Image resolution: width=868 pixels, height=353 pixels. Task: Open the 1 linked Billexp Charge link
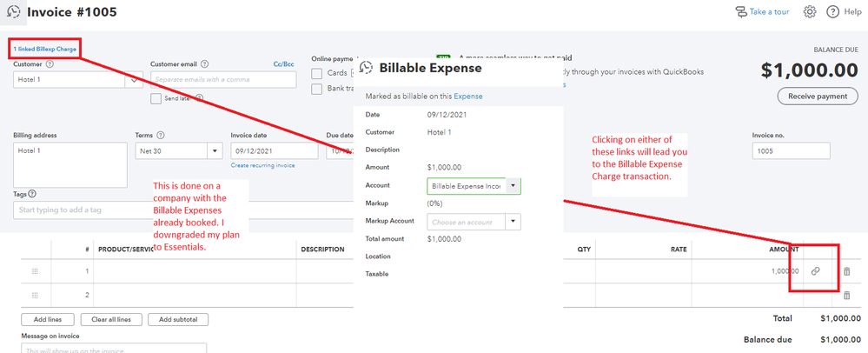(x=45, y=50)
